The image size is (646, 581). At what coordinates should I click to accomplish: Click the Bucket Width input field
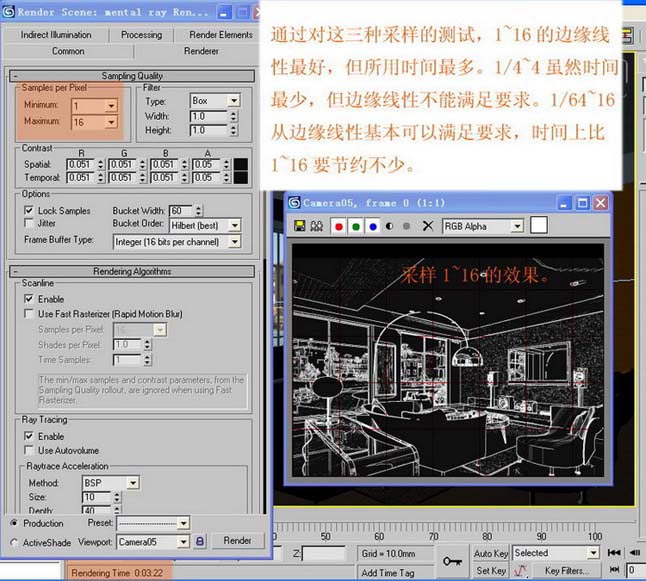[181, 211]
